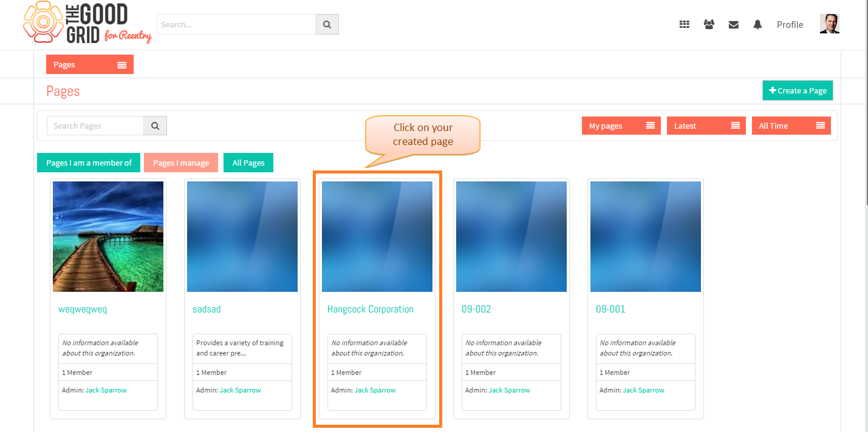Viewport: 868px width, 432px height.
Task: Open Jack Sparrow admin link under Hangcock Corporation
Action: [x=375, y=390]
